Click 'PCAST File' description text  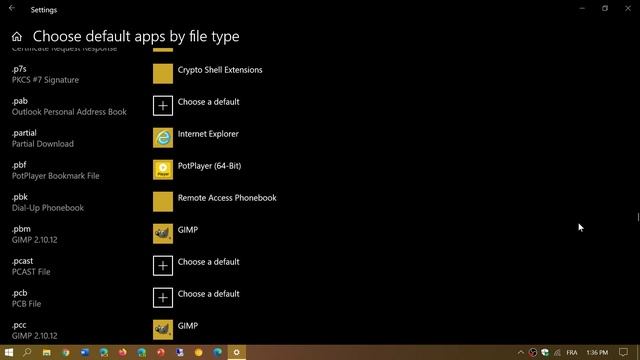(31, 272)
